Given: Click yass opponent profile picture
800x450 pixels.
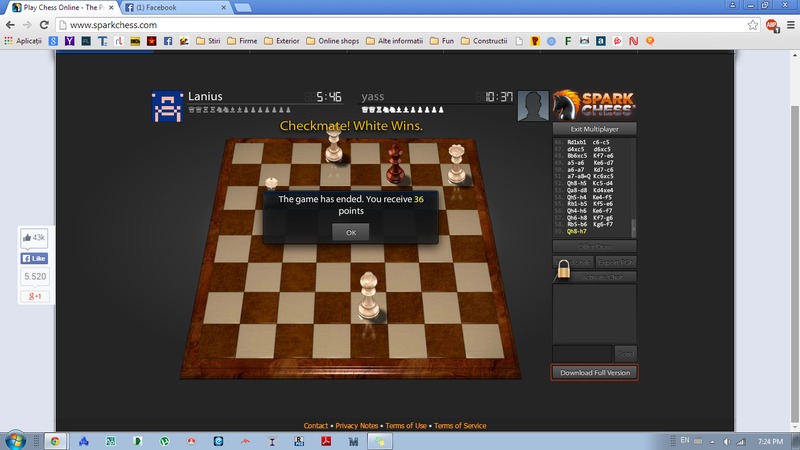Looking at the screenshot, I should tap(534, 105).
